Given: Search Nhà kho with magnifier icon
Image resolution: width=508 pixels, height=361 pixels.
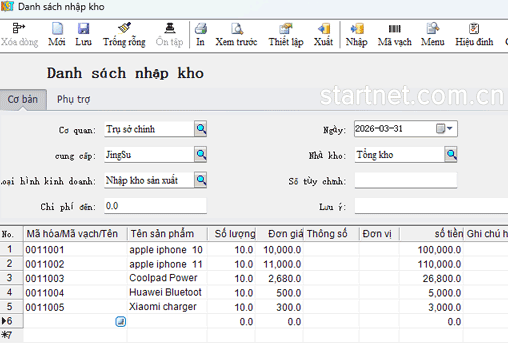Looking at the screenshot, I should (x=451, y=154).
